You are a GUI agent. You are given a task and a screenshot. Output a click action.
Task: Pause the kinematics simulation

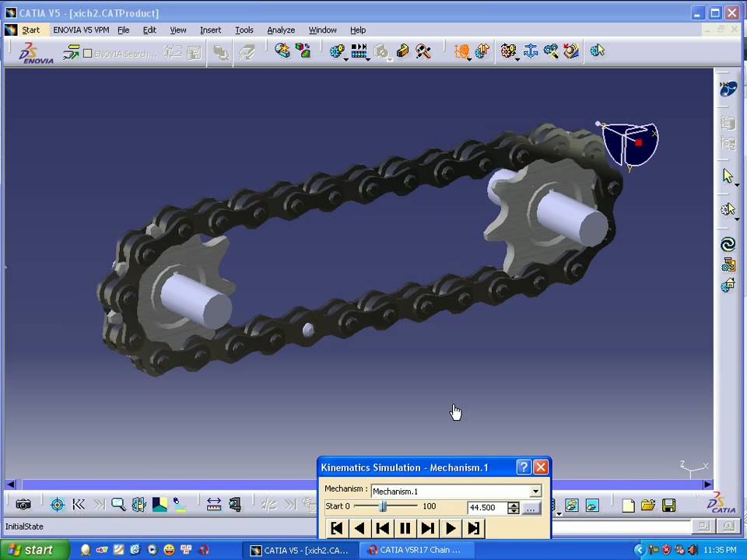(x=405, y=528)
